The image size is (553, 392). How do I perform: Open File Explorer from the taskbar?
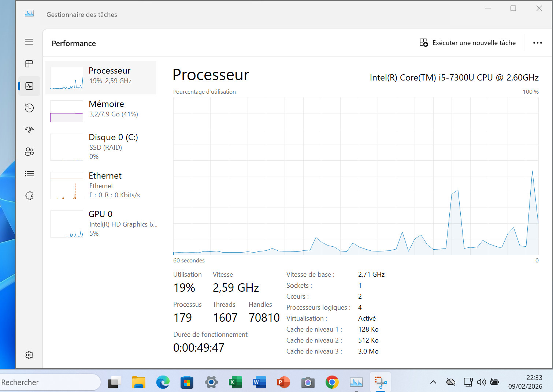[x=139, y=382]
